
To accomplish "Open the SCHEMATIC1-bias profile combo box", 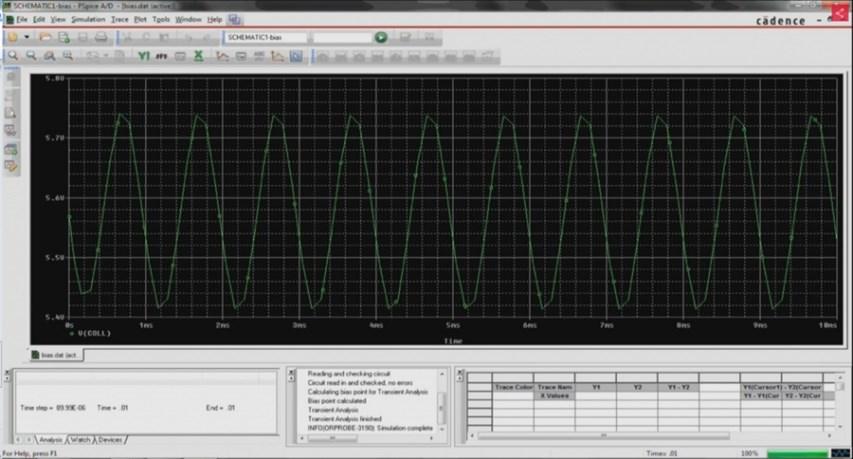I will click(267, 37).
